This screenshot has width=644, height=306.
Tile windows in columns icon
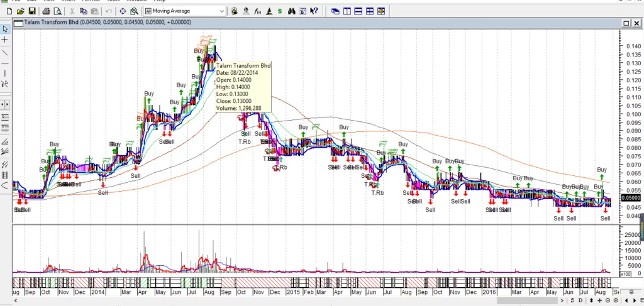pyautogui.click(x=347, y=11)
